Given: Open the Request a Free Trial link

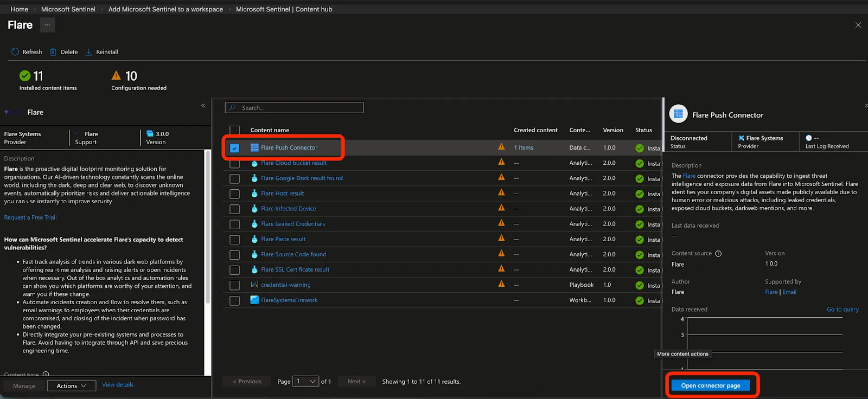Looking at the screenshot, I should tap(30, 217).
